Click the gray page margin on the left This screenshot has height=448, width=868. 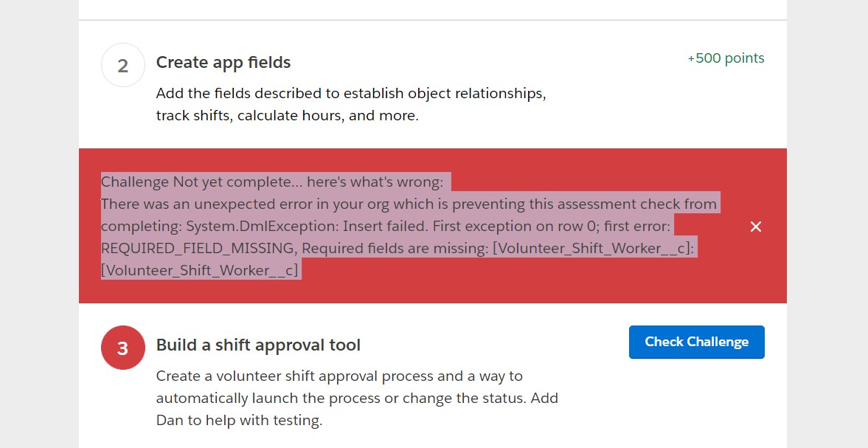(x=38, y=221)
